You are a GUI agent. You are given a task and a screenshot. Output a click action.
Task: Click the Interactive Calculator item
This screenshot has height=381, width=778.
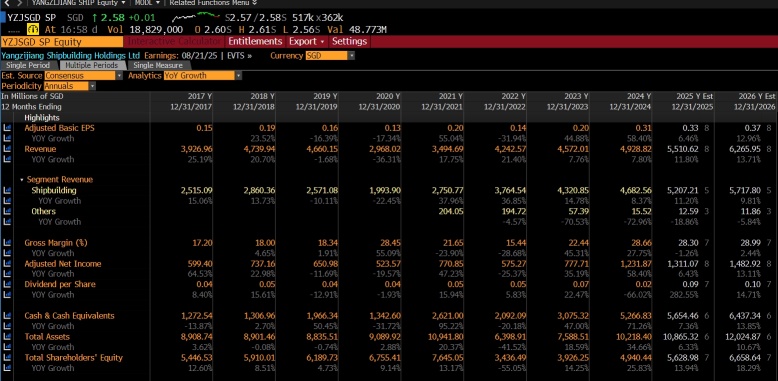click(174, 41)
